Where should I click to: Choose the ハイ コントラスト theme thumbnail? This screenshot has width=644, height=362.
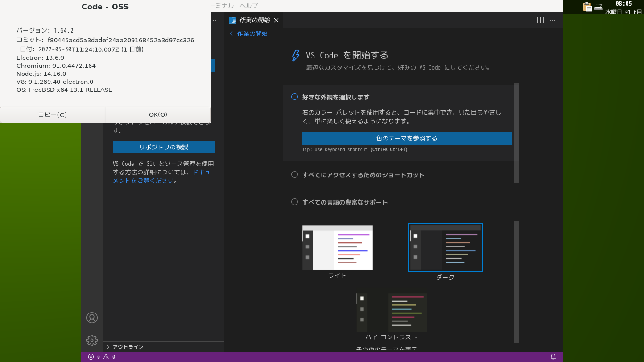tap(391, 313)
